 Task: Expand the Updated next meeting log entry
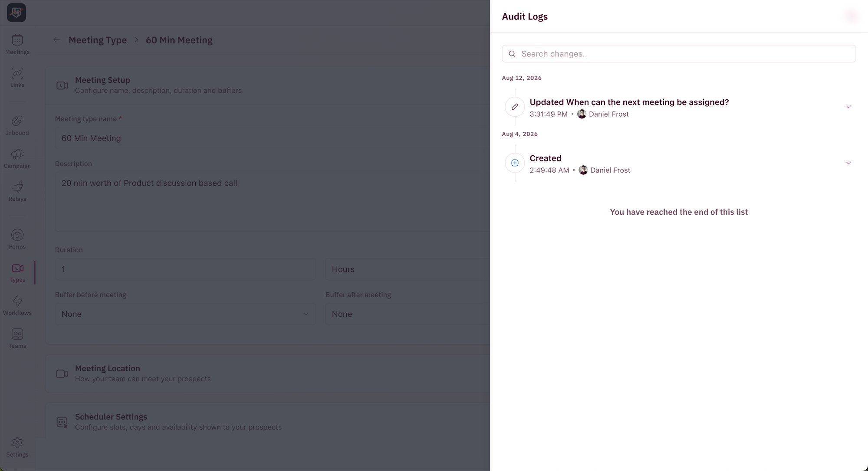[848, 107]
